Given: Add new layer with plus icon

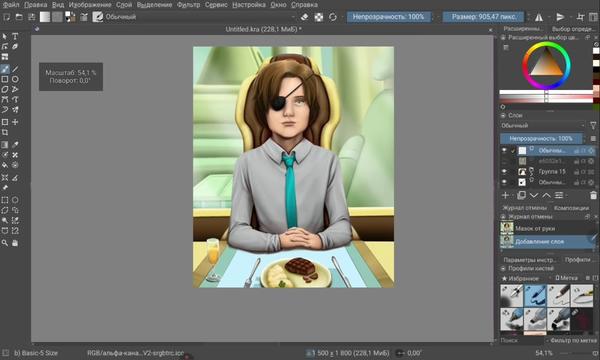Looking at the screenshot, I should pyautogui.click(x=505, y=195).
